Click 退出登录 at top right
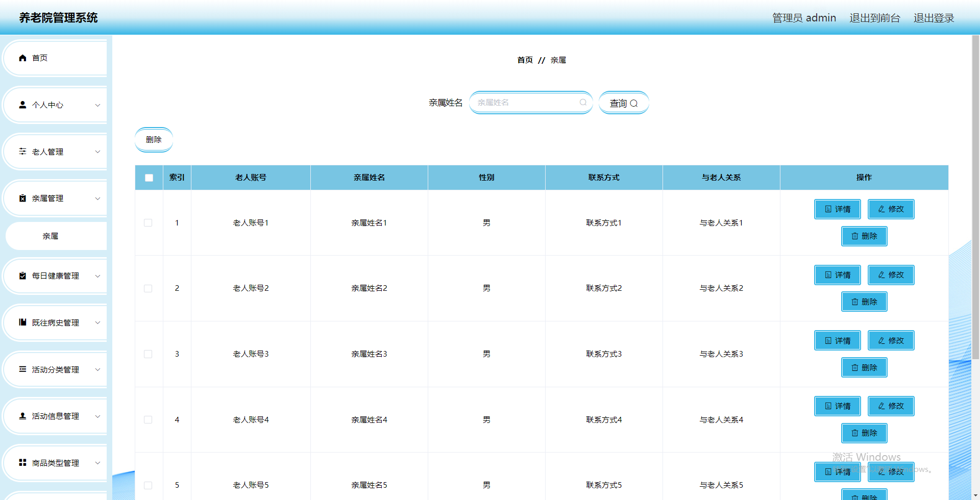The width and height of the screenshot is (980, 500). pyautogui.click(x=934, y=17)
